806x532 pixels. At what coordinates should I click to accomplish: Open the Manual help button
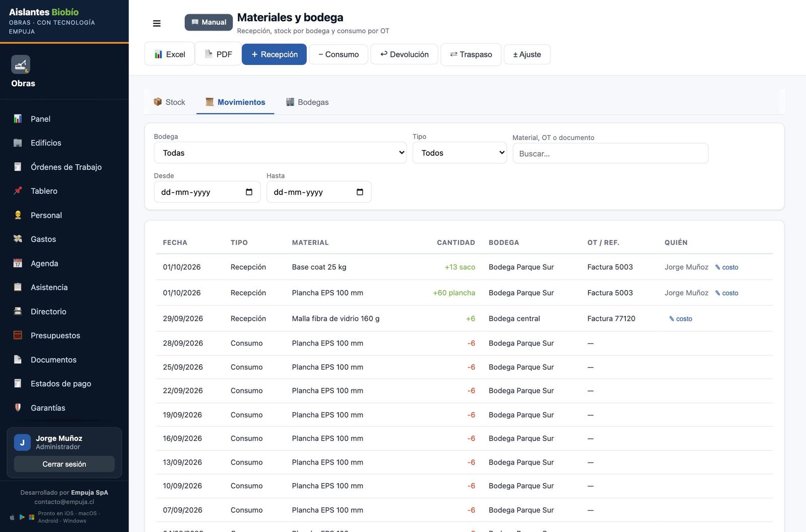pyautogui.click(x=209, y=22)
